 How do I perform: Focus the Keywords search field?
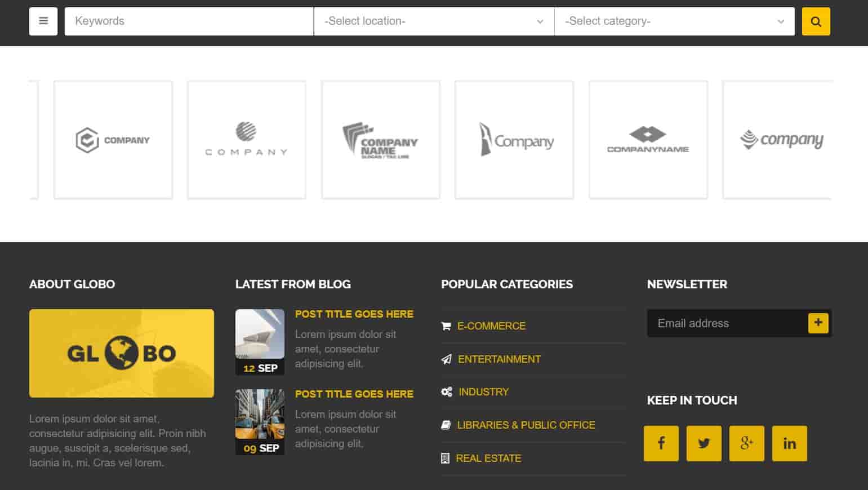click(x=189, y=21)
